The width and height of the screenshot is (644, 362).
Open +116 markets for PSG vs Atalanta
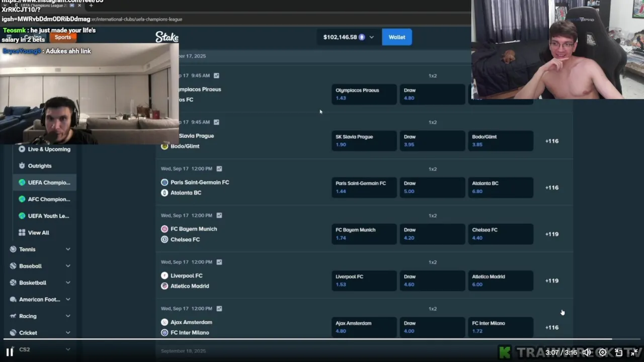click(x=552, y=188)
